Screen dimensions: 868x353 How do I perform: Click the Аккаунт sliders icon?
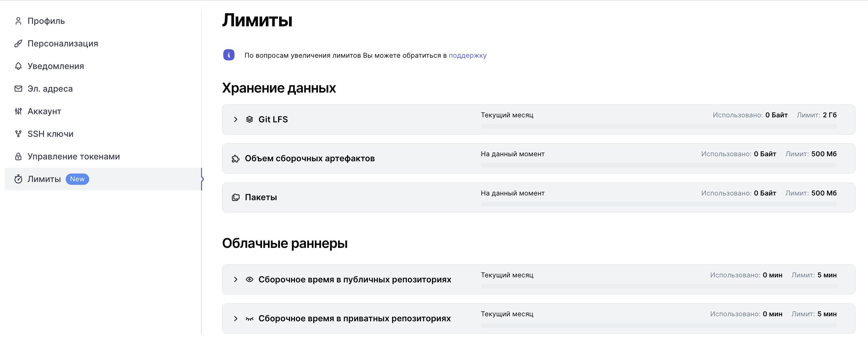click(x=18, y=111)
